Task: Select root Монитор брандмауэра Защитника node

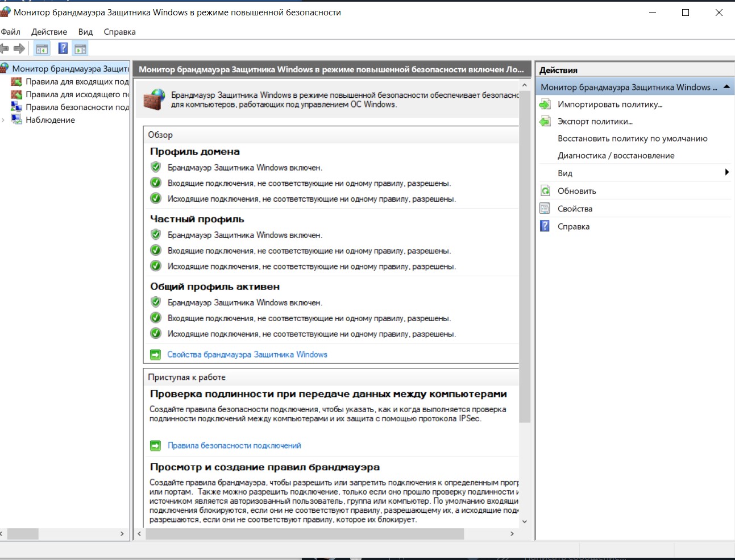Action: [x=70, y=69]
